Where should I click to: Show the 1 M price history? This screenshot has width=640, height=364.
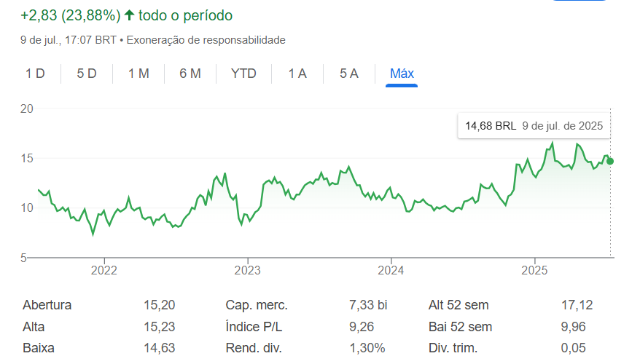pyautogui.click(x=138, y=74)
